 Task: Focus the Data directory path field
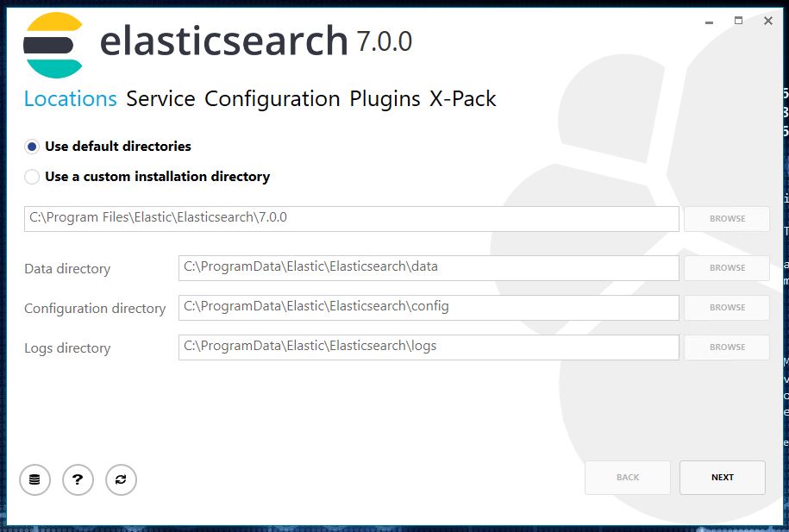click(429, 268)
